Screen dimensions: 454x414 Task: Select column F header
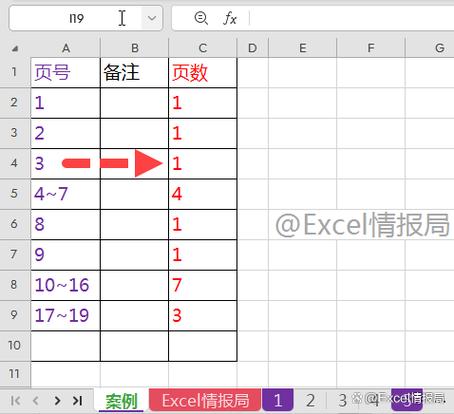[x=371, y=48]
